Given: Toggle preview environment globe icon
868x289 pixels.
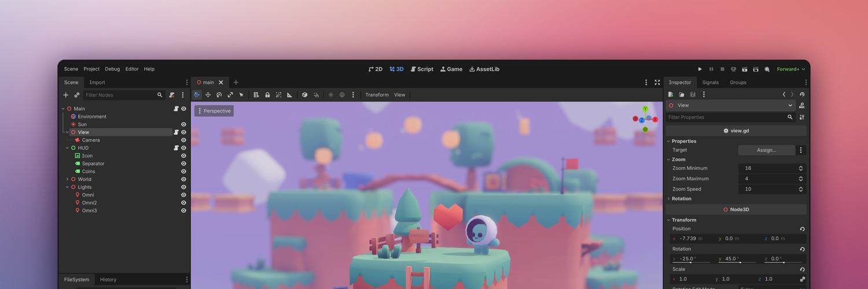Looking at the screenshot, I should click(342, 95).
